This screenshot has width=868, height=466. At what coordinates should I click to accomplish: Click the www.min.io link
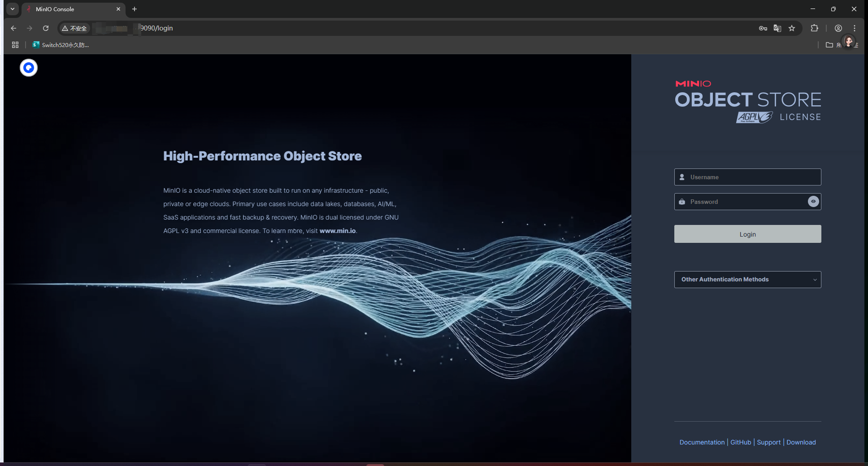(x=337, y=231)
